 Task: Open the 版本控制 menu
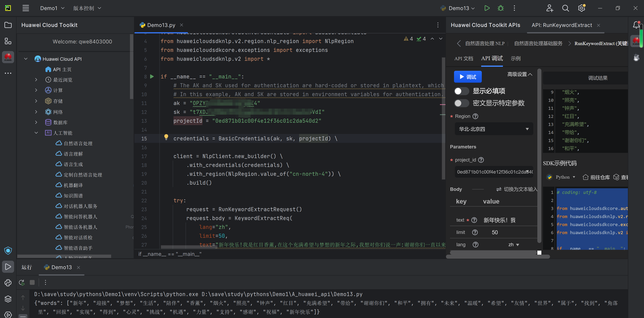point(87,8)
